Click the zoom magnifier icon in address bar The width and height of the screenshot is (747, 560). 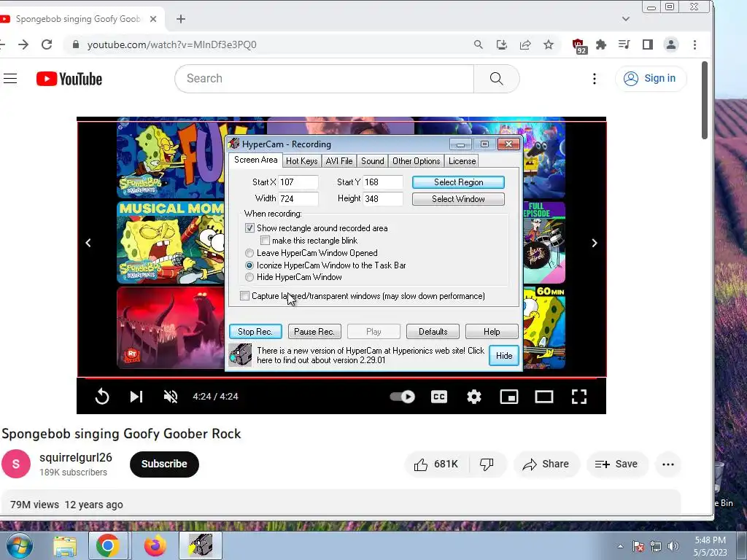pyautogui.click(x=479, y=44)
